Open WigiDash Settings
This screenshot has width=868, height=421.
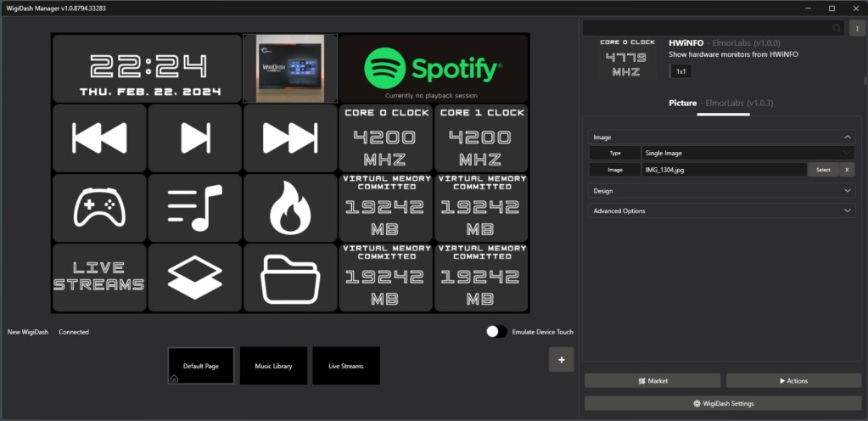click(x=723, y=403)
